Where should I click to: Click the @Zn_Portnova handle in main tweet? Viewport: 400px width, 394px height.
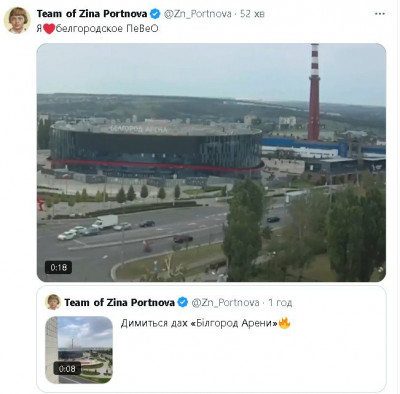point(197,14)
